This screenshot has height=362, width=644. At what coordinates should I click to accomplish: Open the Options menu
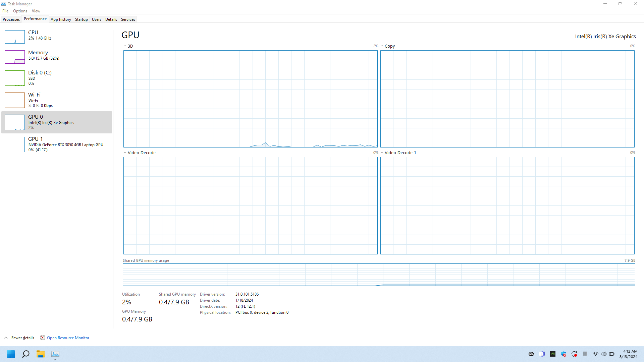pos(20,11)
